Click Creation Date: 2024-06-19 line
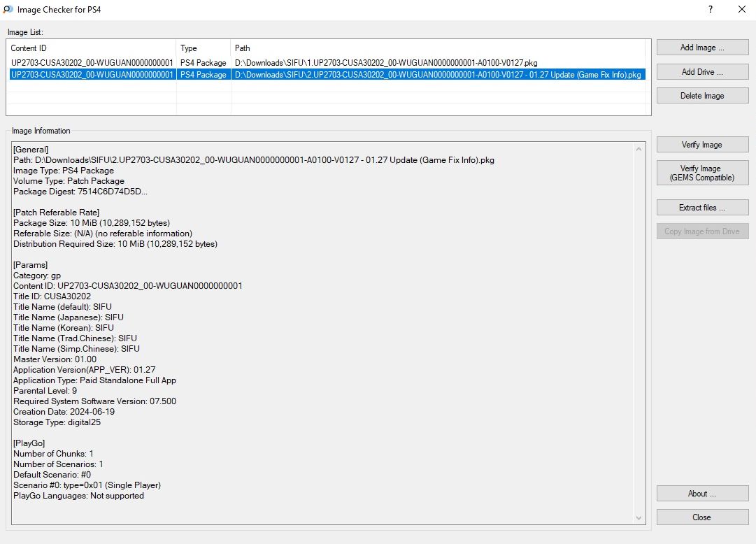756x544 pixels. 64,412
